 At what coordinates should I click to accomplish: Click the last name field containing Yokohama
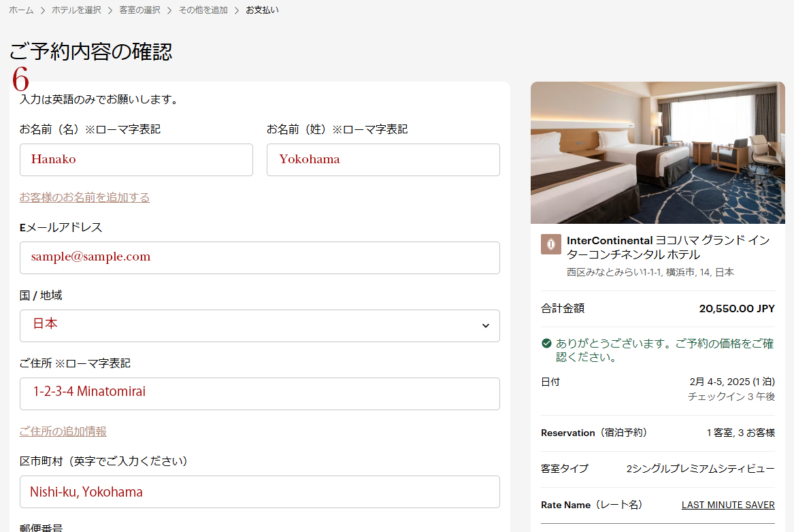(x=383, y=160)
